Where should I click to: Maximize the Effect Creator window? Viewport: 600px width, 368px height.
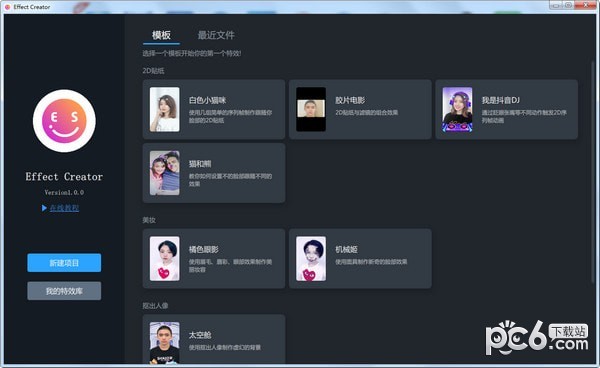pyautogui.click(x=568, y=5)
